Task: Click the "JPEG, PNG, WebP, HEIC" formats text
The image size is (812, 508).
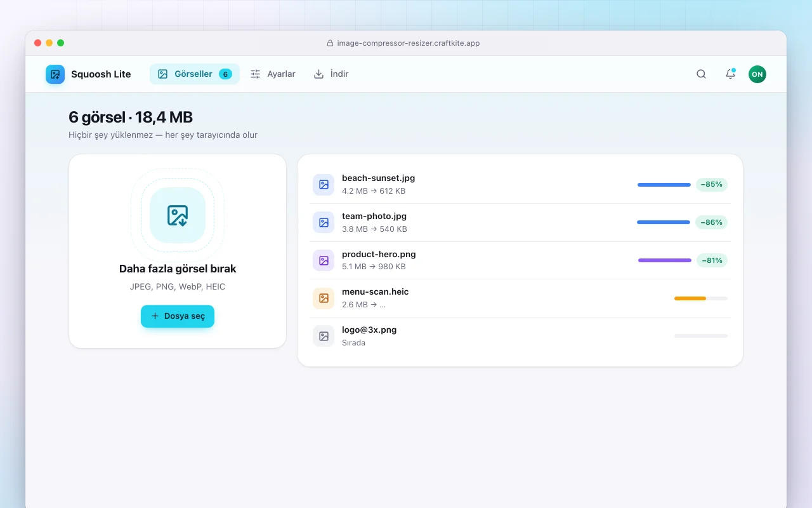Action: click(178, 286)
